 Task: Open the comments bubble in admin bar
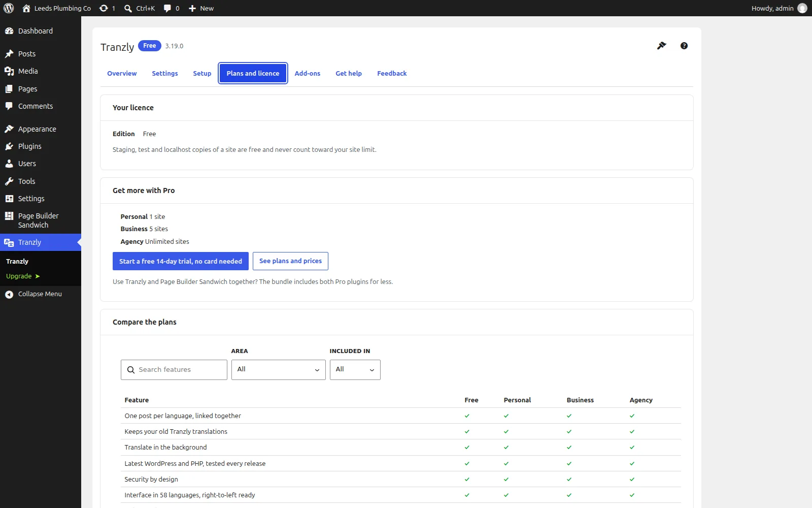(x=172, y=8)
